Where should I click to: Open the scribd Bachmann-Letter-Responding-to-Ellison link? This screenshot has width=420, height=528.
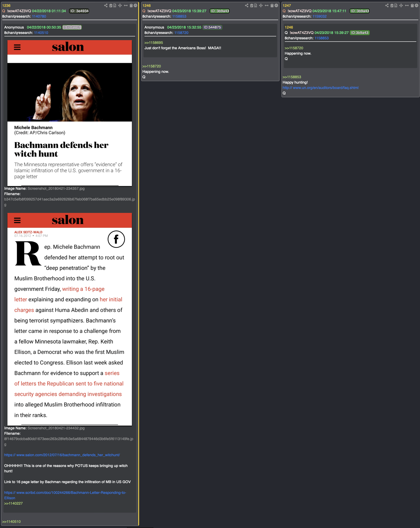pos(65,495)
